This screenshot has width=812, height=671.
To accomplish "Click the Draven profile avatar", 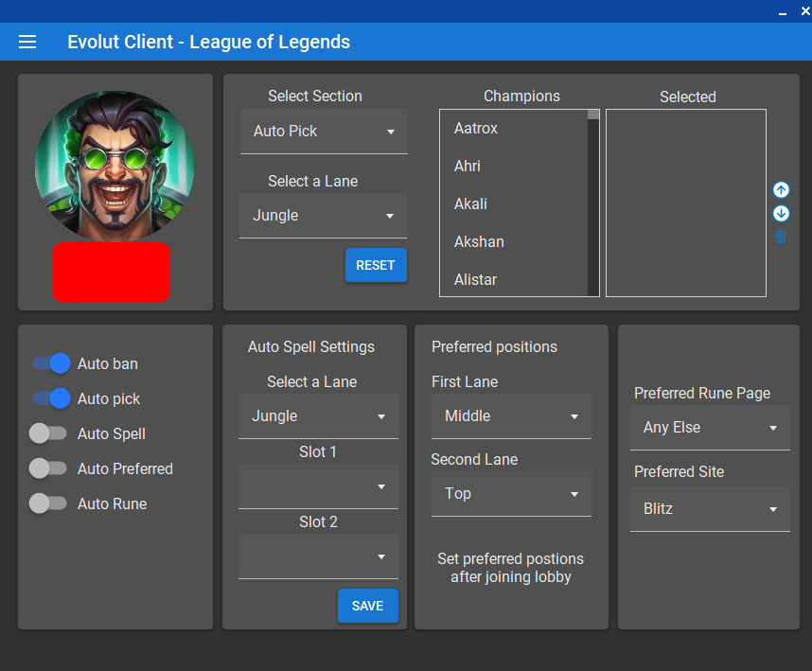I will 115,167.
